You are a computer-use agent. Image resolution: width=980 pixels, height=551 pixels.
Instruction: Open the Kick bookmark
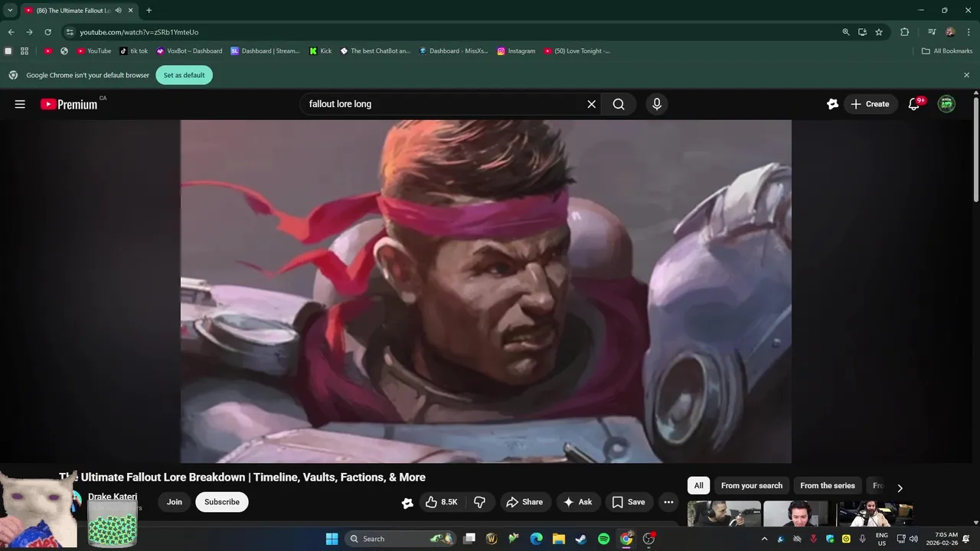tap(321, 51)
